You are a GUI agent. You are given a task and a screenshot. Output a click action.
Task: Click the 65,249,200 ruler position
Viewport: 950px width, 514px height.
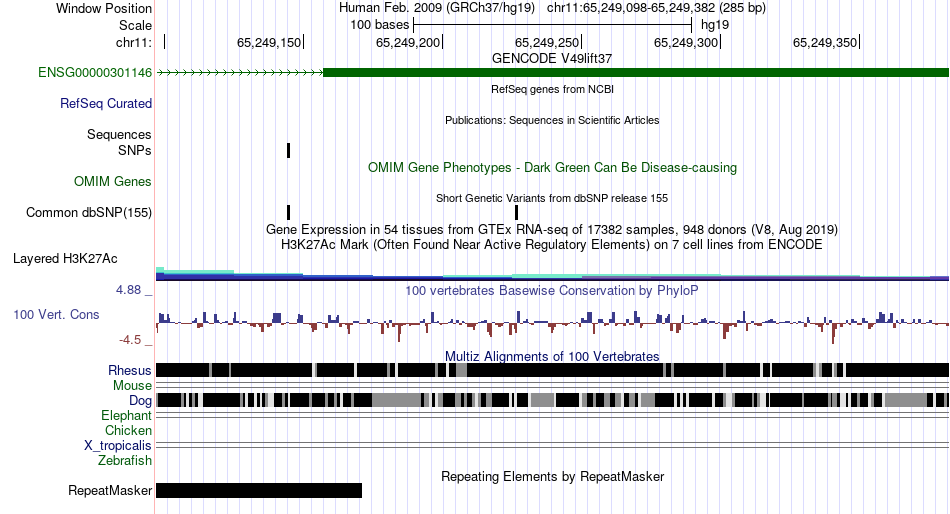pyautogui.click(x=408, y=42)
